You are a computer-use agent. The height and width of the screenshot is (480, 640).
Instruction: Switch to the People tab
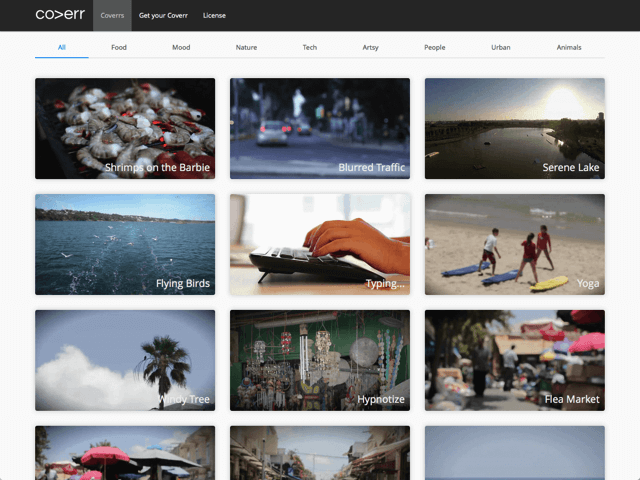[x=435, y=47]
